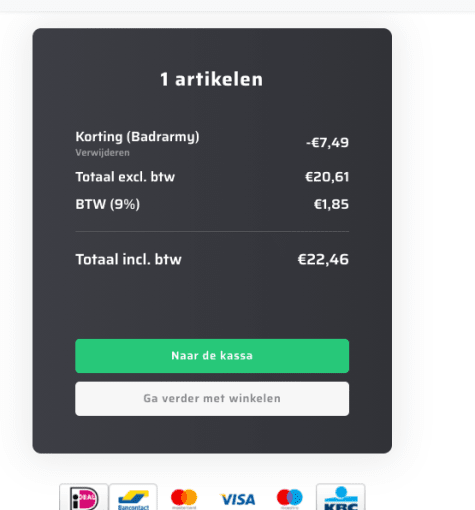Select the Totaal incl. btw label
Image resolution: width=475 pixels, height=510 pixels.
(129, 259)
